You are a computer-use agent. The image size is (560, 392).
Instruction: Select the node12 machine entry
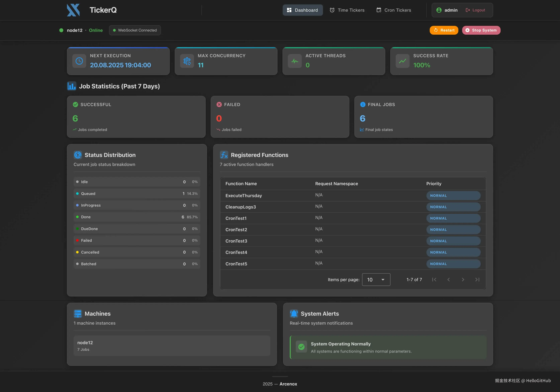pos(172,346)
